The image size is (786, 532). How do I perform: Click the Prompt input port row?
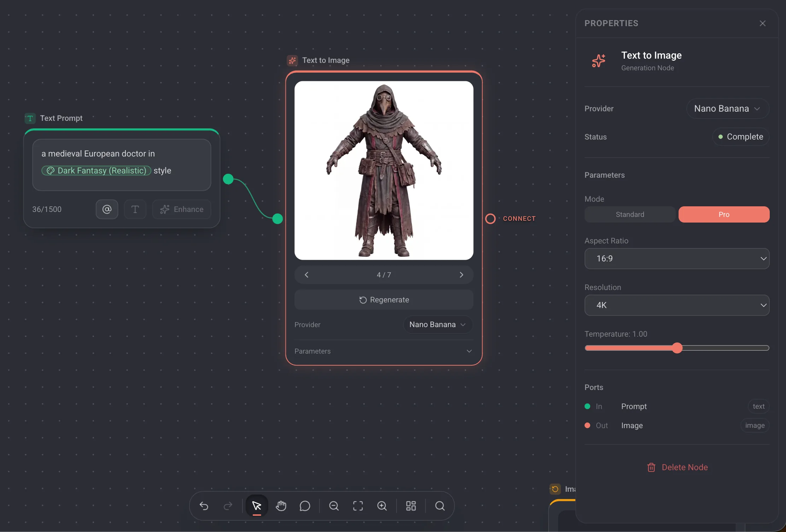pos(677,407)
